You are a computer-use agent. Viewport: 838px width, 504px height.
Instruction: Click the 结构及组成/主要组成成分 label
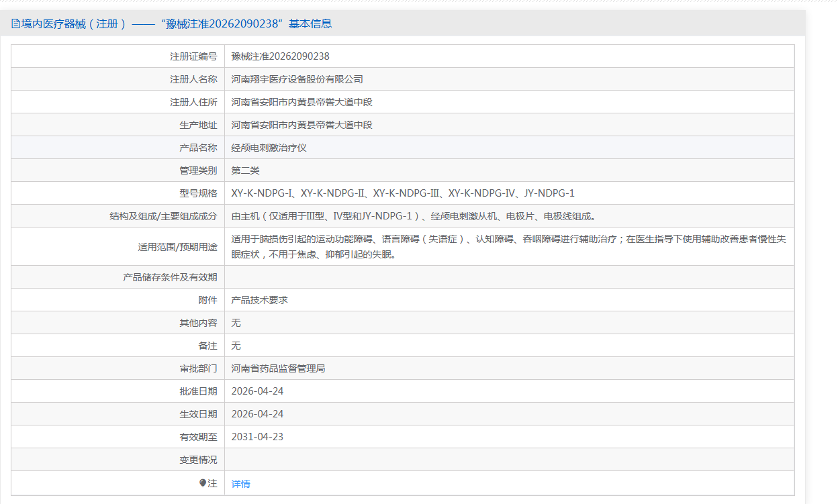click(163, 216)
